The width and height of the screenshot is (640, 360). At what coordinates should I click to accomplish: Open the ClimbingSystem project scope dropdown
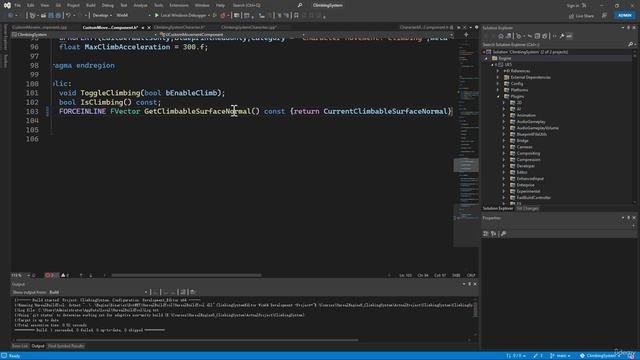tap(84, 35)
